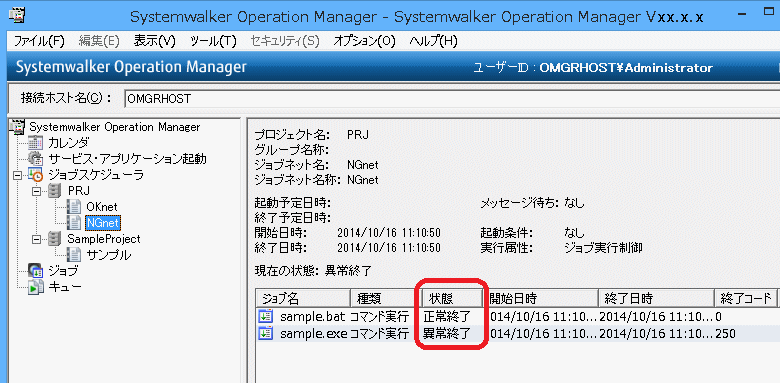Select the PRJ project label
The width and height of the screenshot is (780, 383).
pyautogui.click(x=78, y=191)
